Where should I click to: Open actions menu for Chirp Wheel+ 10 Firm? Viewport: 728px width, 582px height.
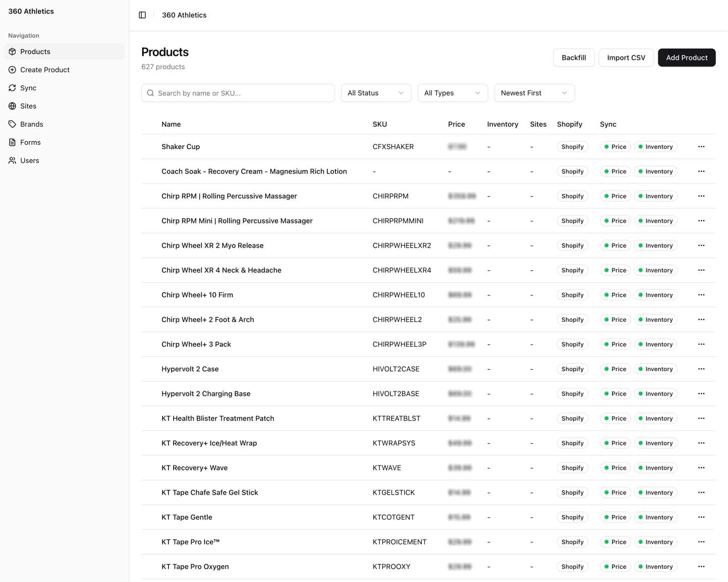point(701,295)
